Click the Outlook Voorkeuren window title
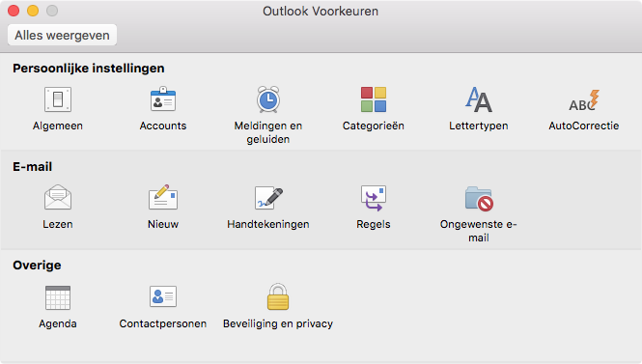Screen dimensions: 642x364 tap(321, 11)
